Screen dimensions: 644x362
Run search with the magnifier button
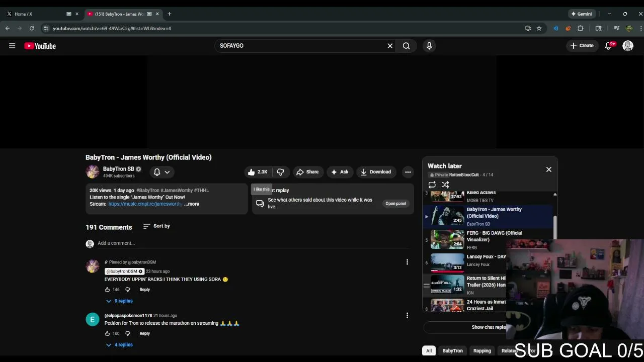point(406,46)
